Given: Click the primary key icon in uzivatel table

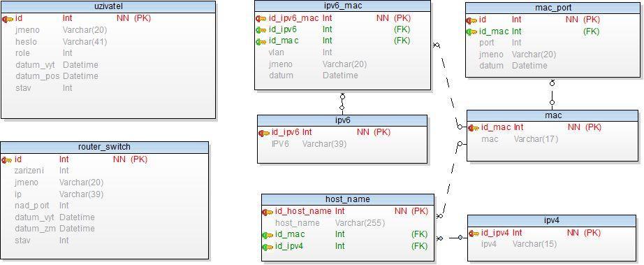Looking at the screenshot, I should [8, 19].
